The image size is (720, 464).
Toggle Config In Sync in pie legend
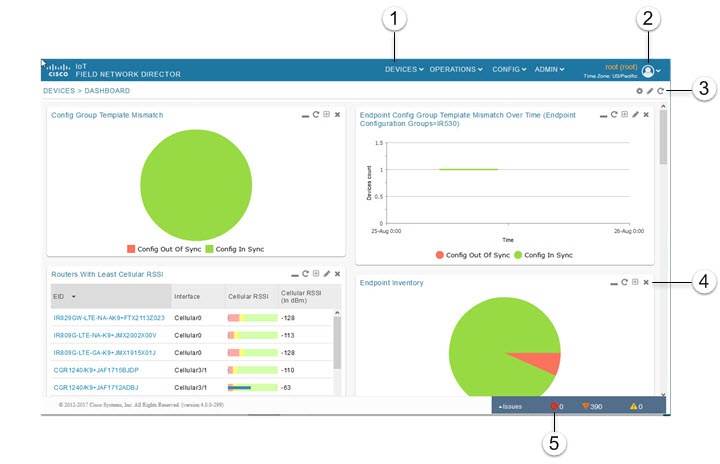[x=235, y=249]
